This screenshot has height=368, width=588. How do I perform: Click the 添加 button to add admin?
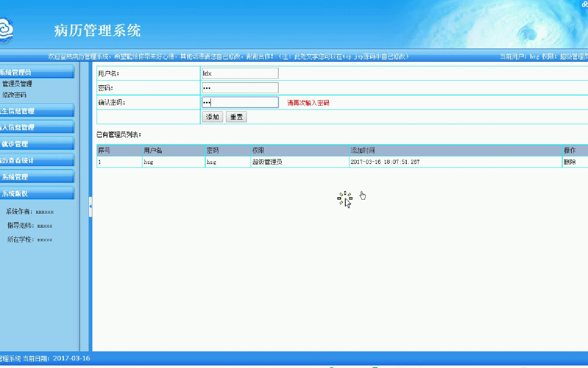pos(212,117)
